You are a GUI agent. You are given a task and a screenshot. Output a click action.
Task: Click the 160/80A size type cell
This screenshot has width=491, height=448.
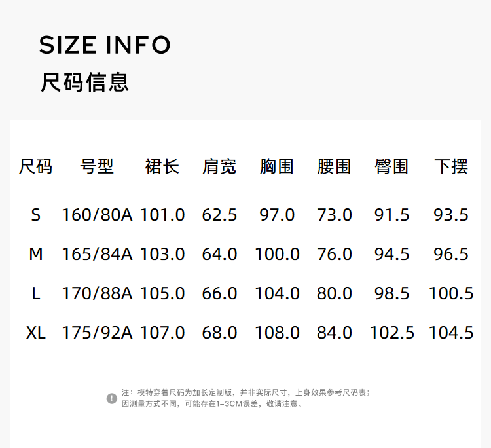(x=97, y=215)
